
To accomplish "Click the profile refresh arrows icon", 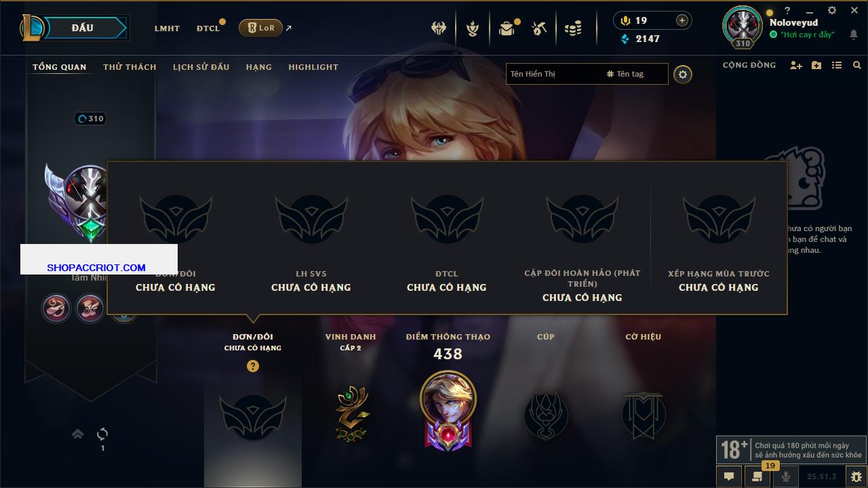I will 102,434.
